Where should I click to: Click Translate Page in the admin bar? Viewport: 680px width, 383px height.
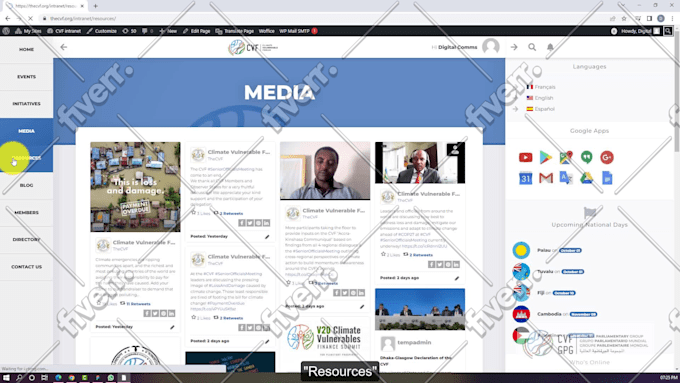coord(235,31)
